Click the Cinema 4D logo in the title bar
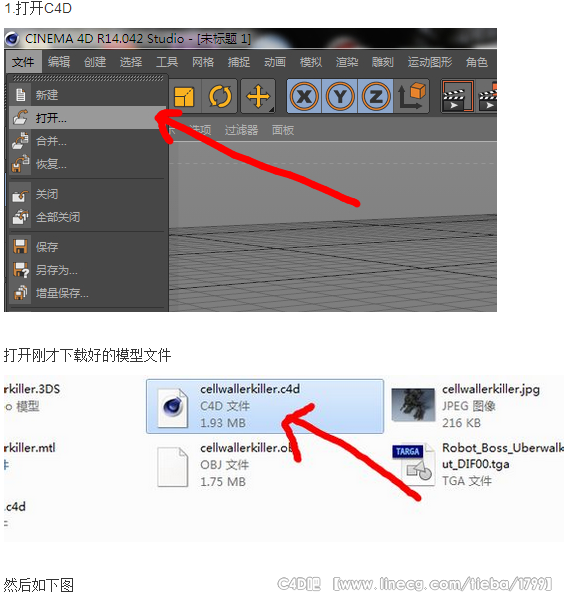The image size is (578, 601). (x=13, y=38)
